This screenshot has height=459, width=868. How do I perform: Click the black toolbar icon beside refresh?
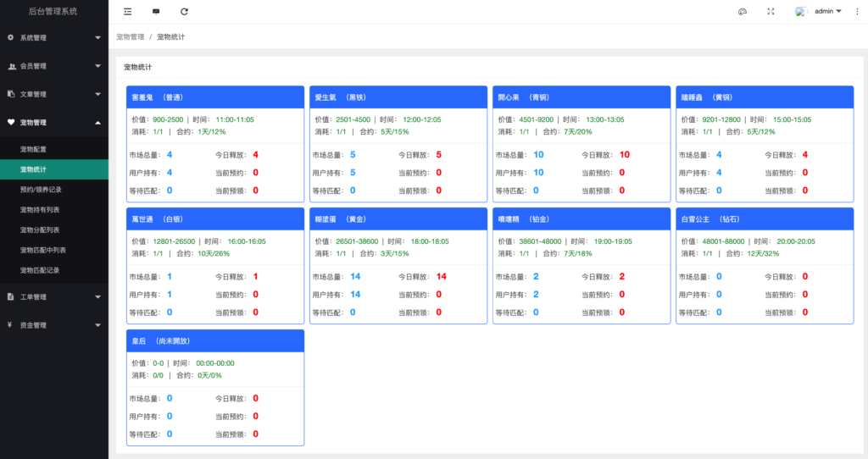pos(156,12)
